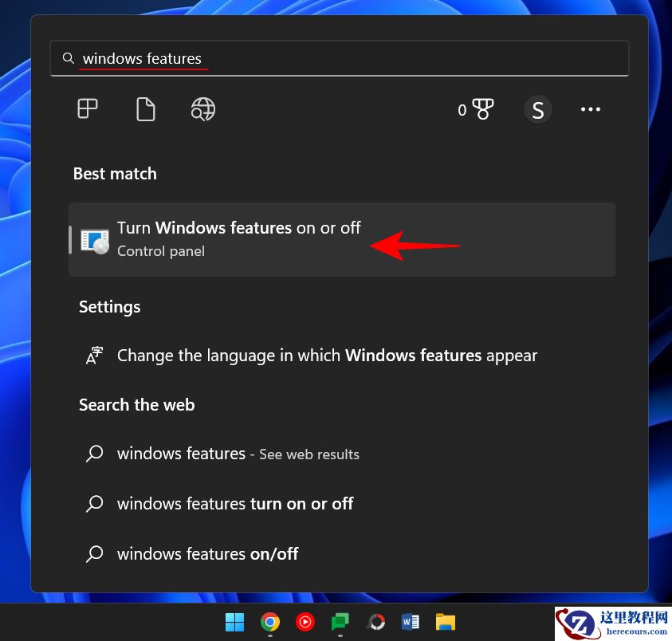Open File Explorer from the taskbar
The height and width of the screenshot is (641, 672).
pyautogui.click(x=445, y=622)
